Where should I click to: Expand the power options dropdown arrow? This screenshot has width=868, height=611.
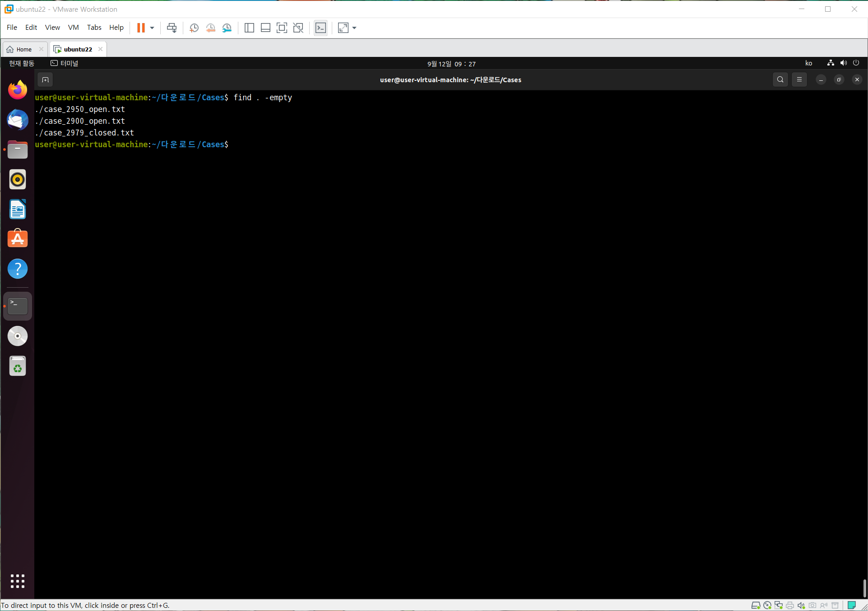(152, 28)
